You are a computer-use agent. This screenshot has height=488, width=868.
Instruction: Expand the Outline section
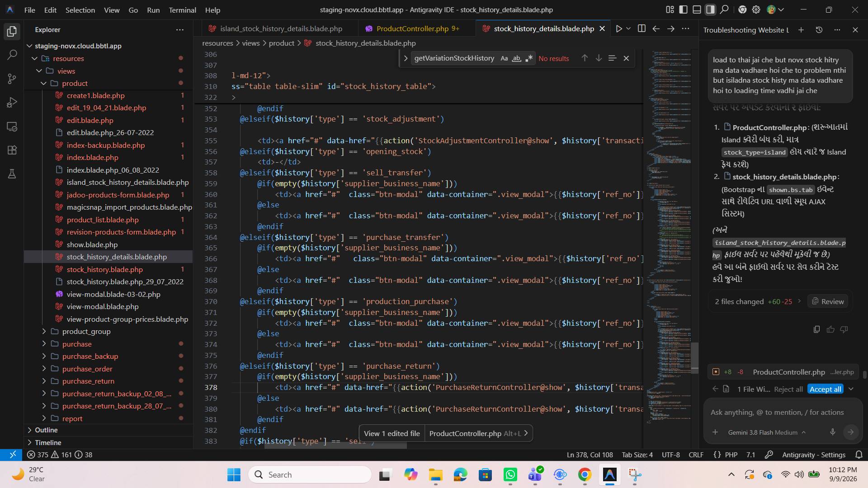pos(46,430)
